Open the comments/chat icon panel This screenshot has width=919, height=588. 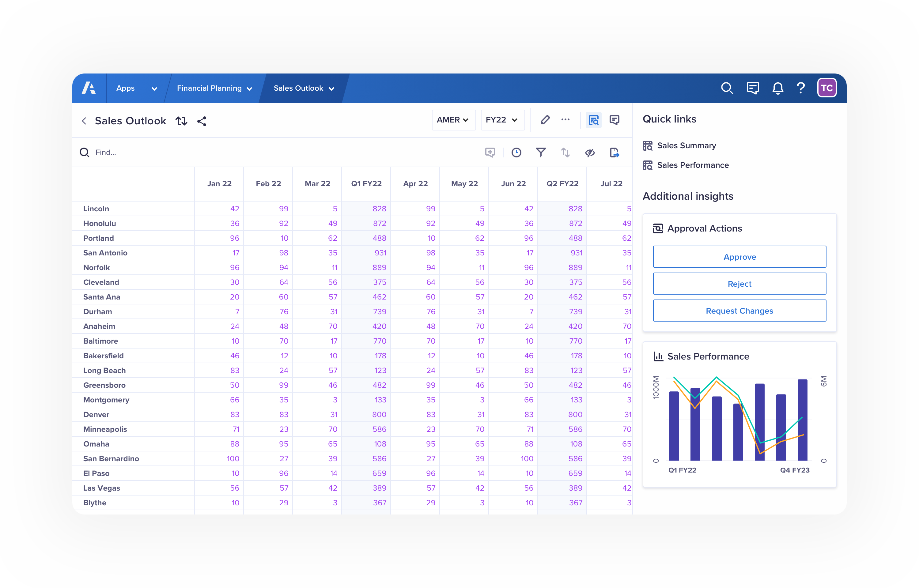point(752,88)
